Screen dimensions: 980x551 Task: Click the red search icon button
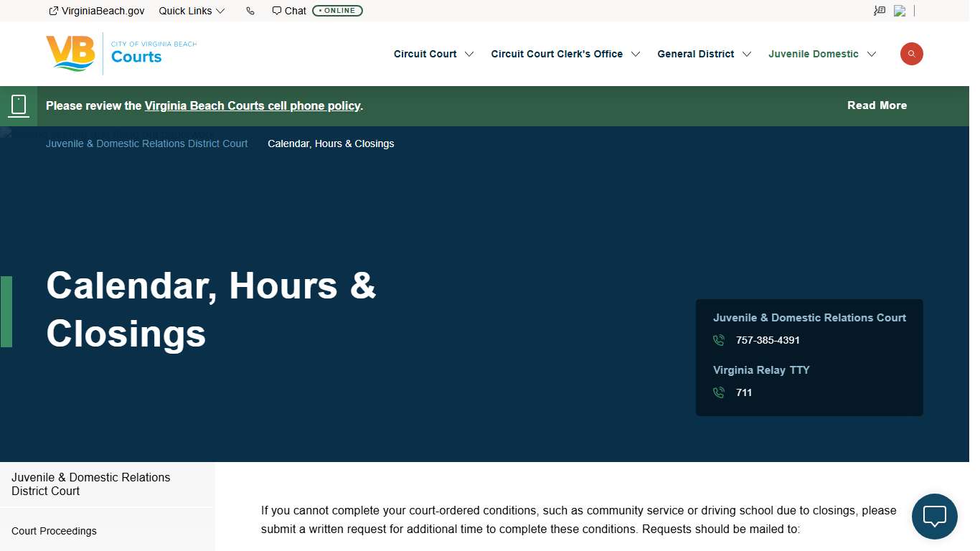[911, 54]
